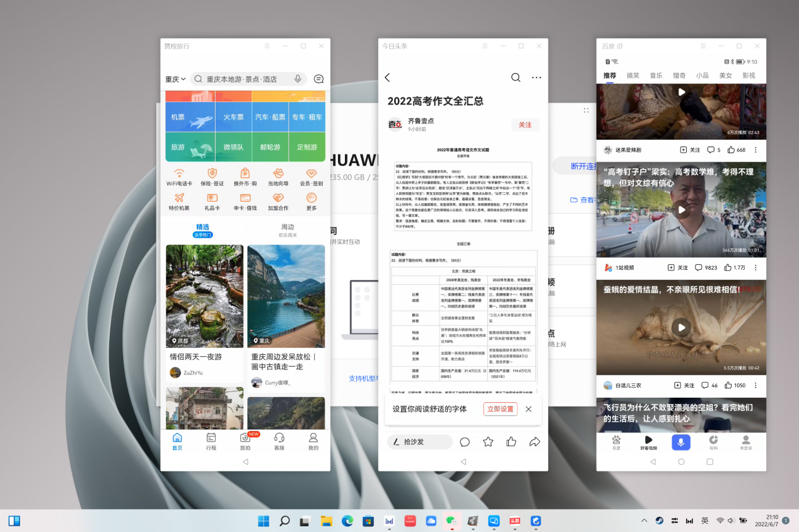Image resolution: width=799 pixels, height=532 pixels.
Task: Like the article with thumbs-up icon
Action: (511, 442)
